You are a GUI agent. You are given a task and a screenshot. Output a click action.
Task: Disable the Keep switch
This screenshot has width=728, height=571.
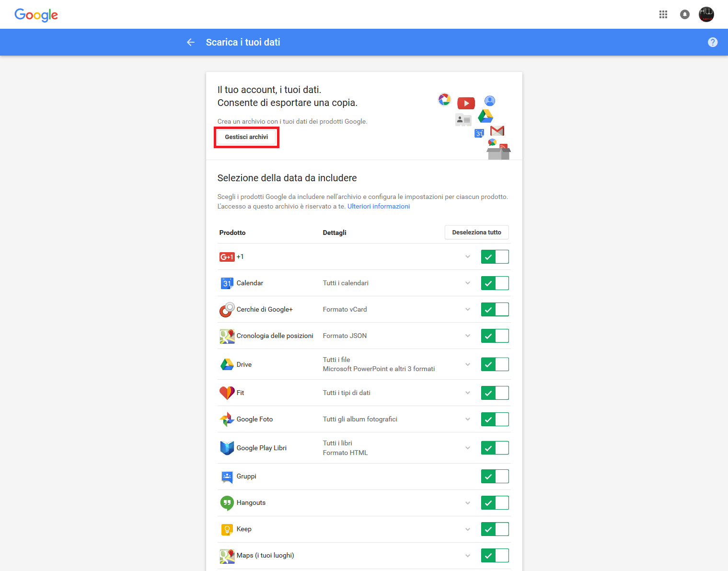[495, 529]
